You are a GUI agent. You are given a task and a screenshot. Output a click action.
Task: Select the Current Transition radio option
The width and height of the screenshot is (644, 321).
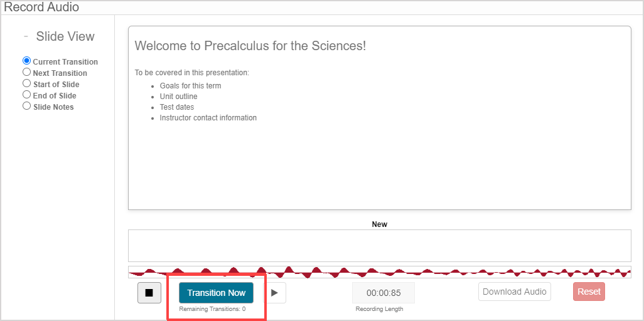pos(27,61)
